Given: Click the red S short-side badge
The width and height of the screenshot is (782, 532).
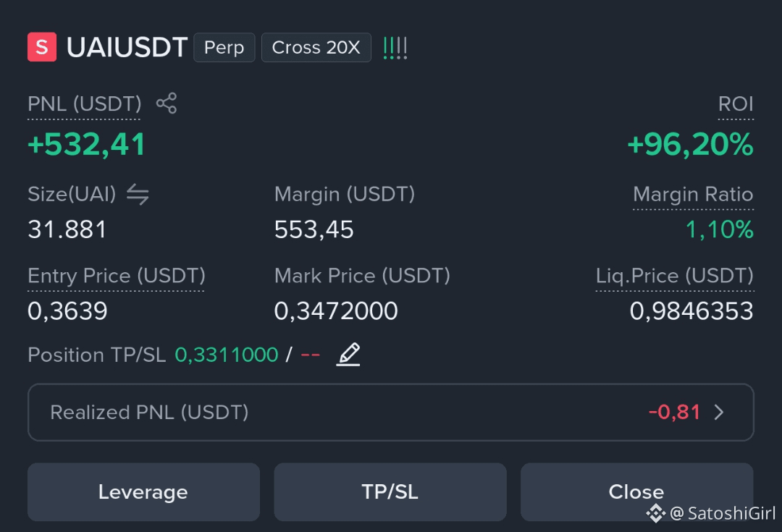Looking at the screenshot, I should (x=42, y=47).
